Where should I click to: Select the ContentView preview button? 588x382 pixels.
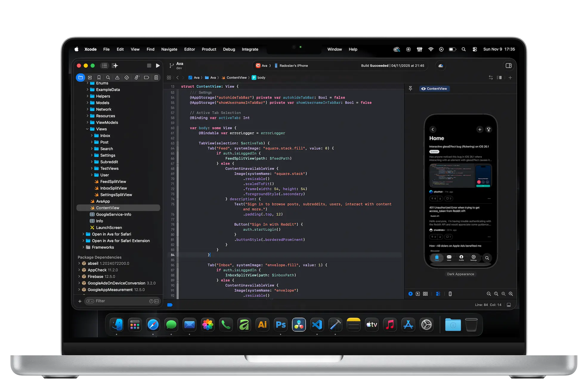pyautogui.click(x=434, y=88)
